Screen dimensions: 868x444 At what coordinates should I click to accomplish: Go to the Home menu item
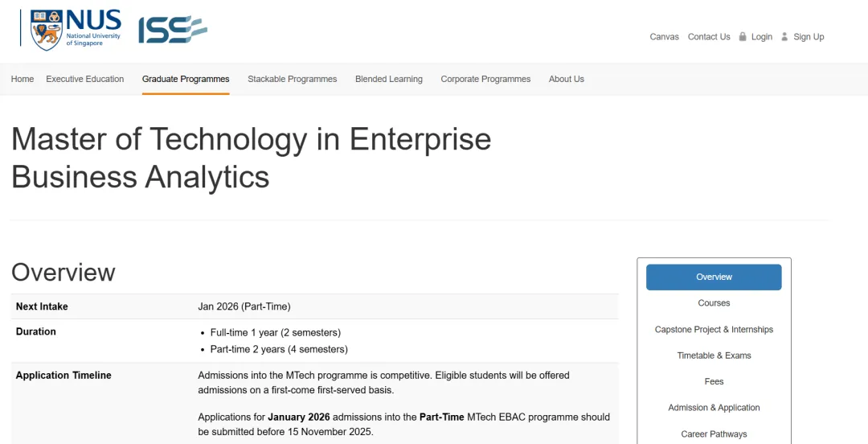tap(23, 79)
